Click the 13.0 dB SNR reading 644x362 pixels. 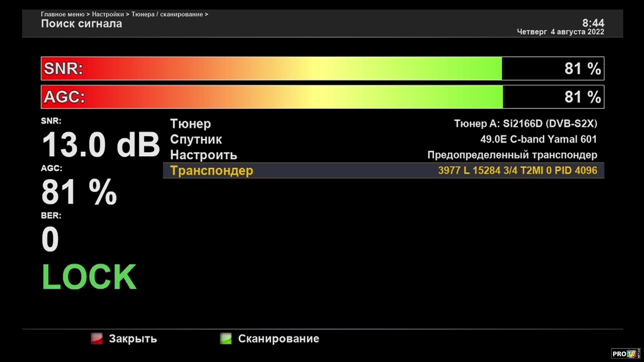pos(101,145)
